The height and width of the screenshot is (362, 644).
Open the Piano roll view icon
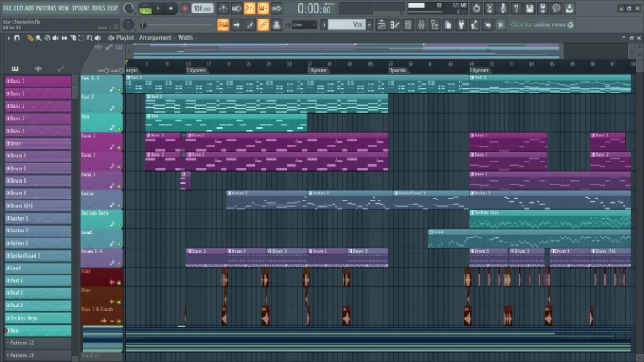tap(394, 25)
